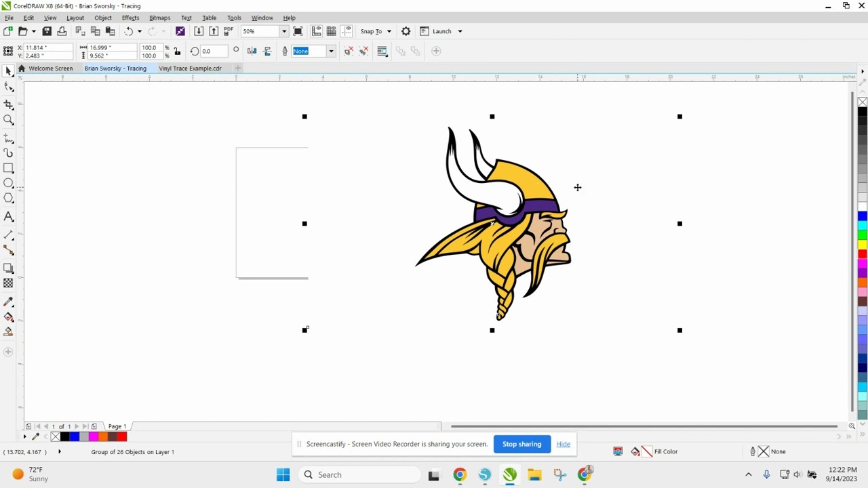Click the blue swatch in document palette
This screenshot has width=868, height=488.
[x=74, y=436]
